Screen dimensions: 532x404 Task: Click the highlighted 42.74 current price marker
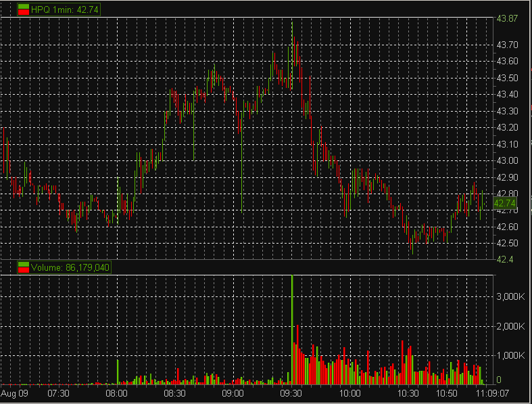(x=505, y=203)
